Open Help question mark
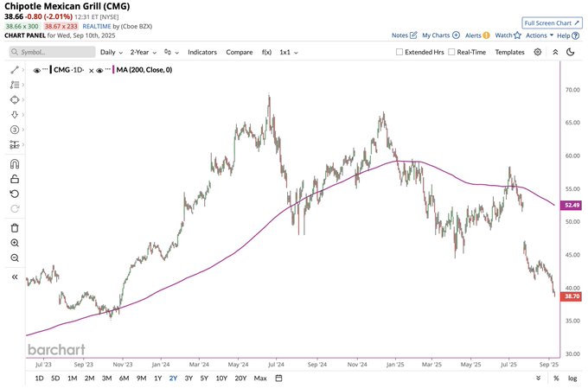The image size is (588, 388). click(575, 35)
